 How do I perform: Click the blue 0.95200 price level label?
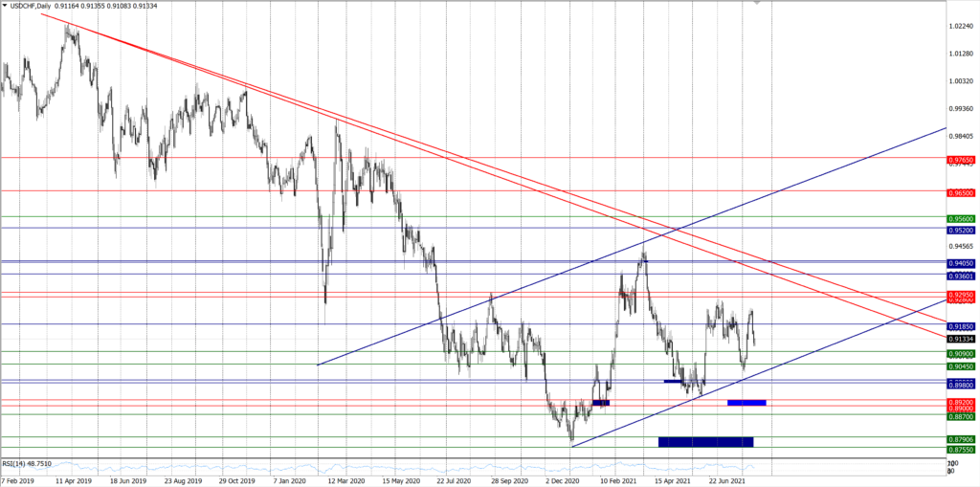pyautogui.click(x=961, y=230)
